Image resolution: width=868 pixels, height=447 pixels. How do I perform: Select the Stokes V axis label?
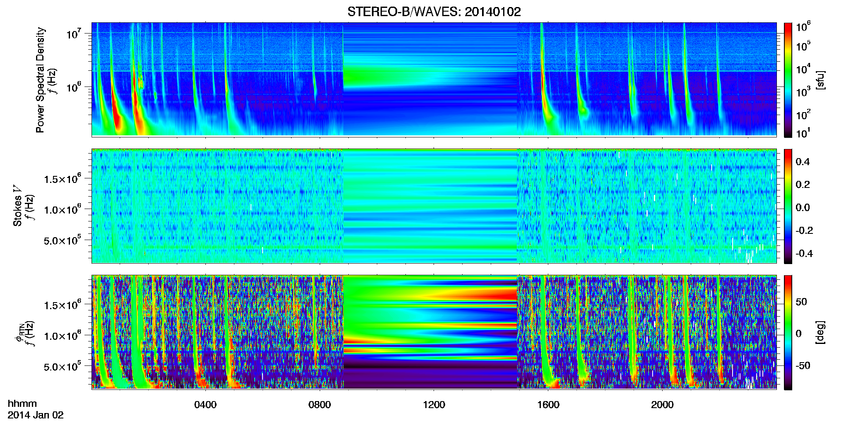click(17, 206)
